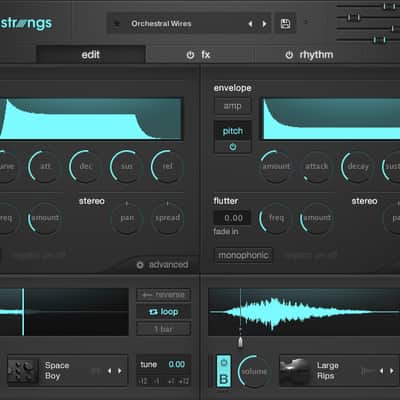Screen dimensions: 400x400
Task: Select the previous sample before Large Rips
Action: 382,371
